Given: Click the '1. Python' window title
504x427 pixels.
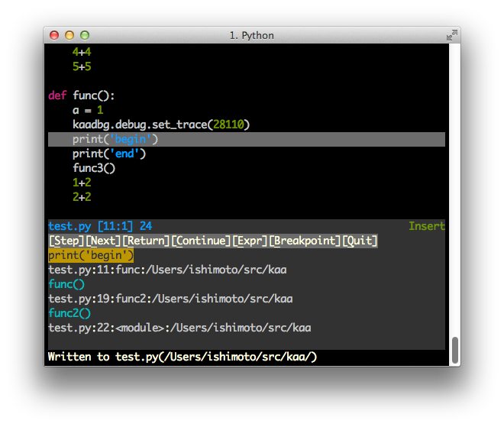Looking at the screenshot, I should point(252,35).
